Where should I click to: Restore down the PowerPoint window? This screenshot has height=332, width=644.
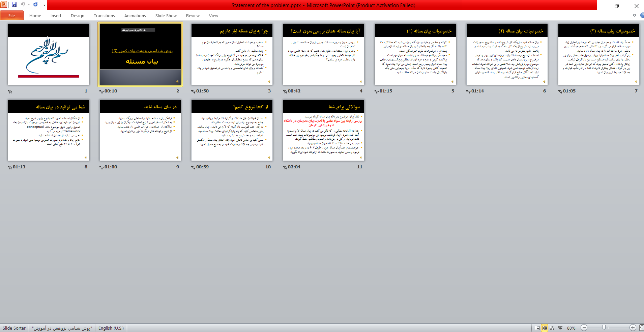pyautogui.click(x=617, y=6)
